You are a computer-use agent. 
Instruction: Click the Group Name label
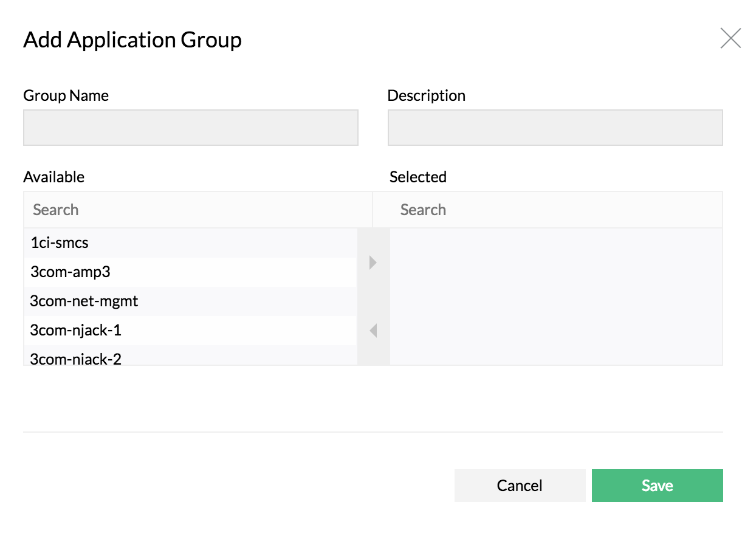(65, 95)
